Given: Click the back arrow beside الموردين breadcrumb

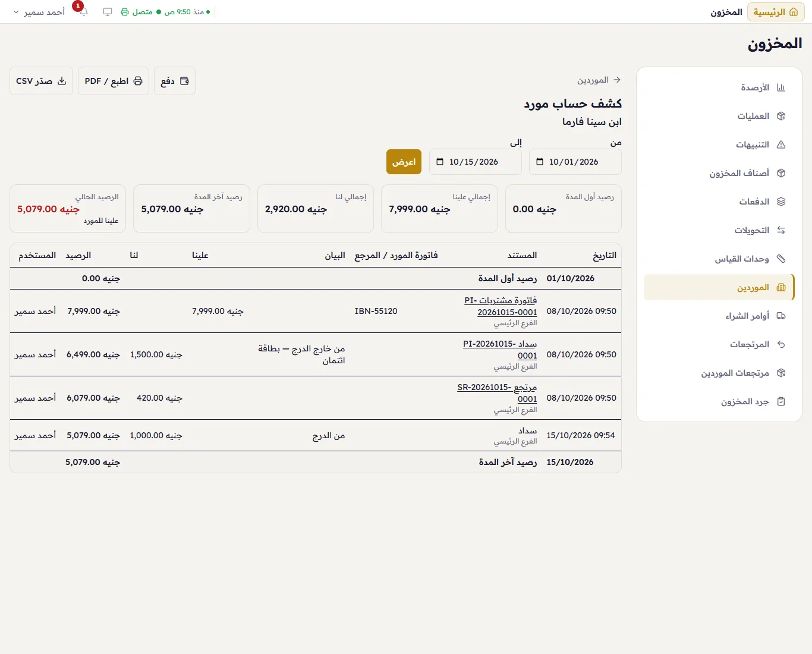Looking at the screenshot, I should 617,80.
